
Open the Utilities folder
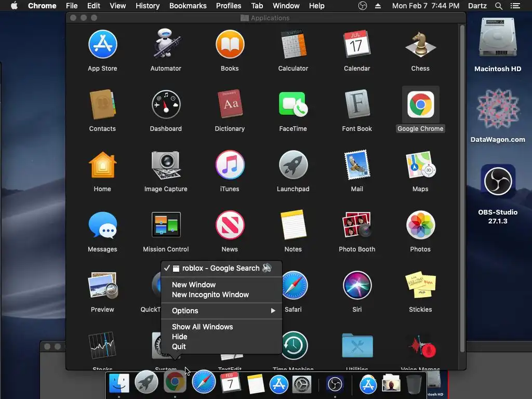357,345
